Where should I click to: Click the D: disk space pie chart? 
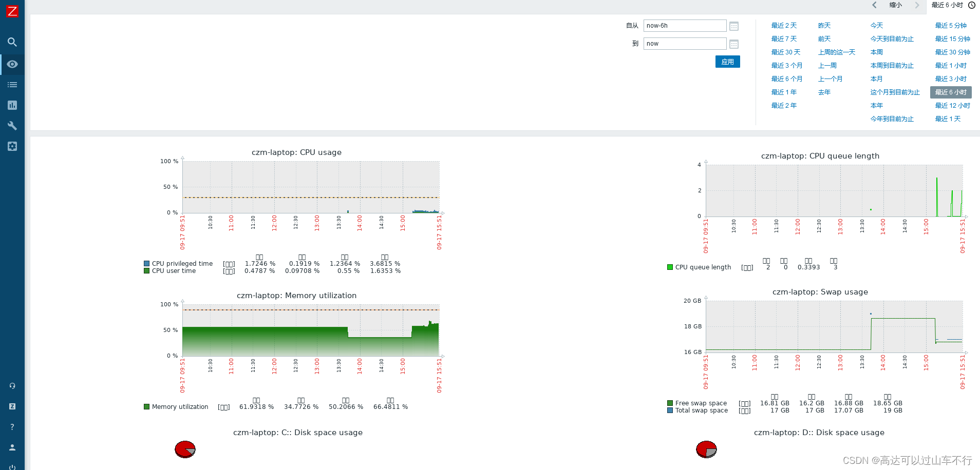pyautogui.click(x=706, y=449)
